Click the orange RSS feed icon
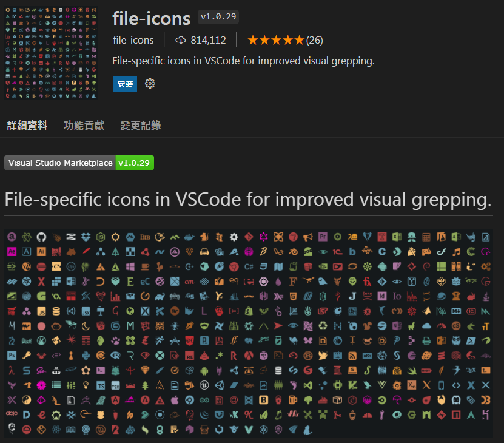 tap(352, 356)
